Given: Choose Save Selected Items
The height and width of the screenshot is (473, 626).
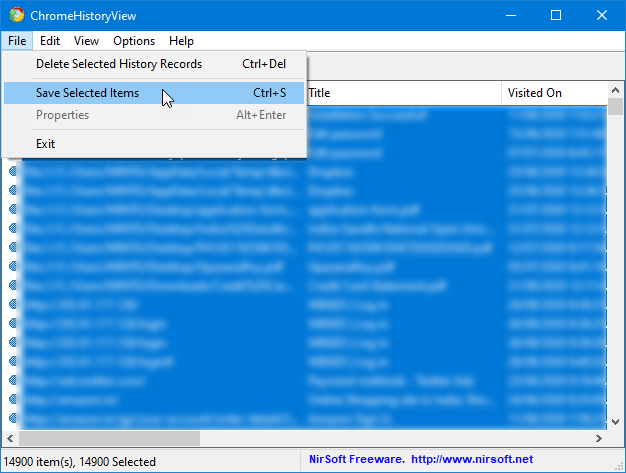Looking at the screenshot, I should coord(154,93).
